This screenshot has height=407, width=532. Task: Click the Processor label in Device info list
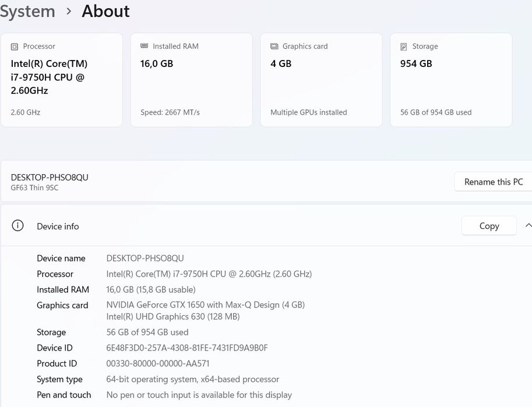[x=55, y=274]
